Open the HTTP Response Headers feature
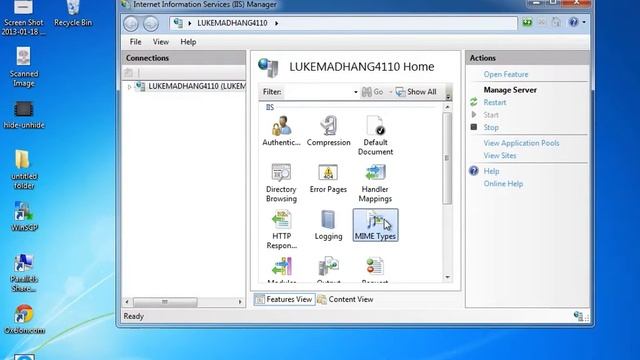 pyautogui.click(x=281, y=229)
